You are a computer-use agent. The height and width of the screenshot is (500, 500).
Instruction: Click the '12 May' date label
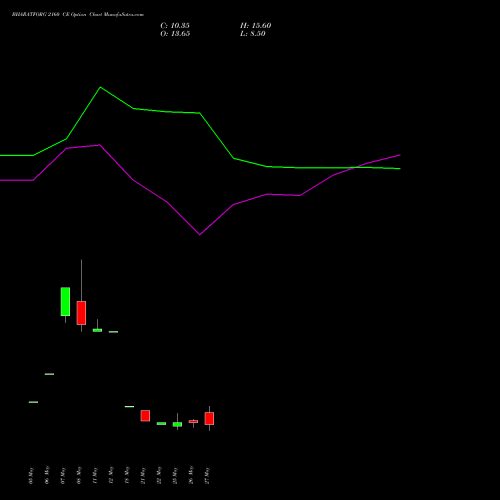111,475
